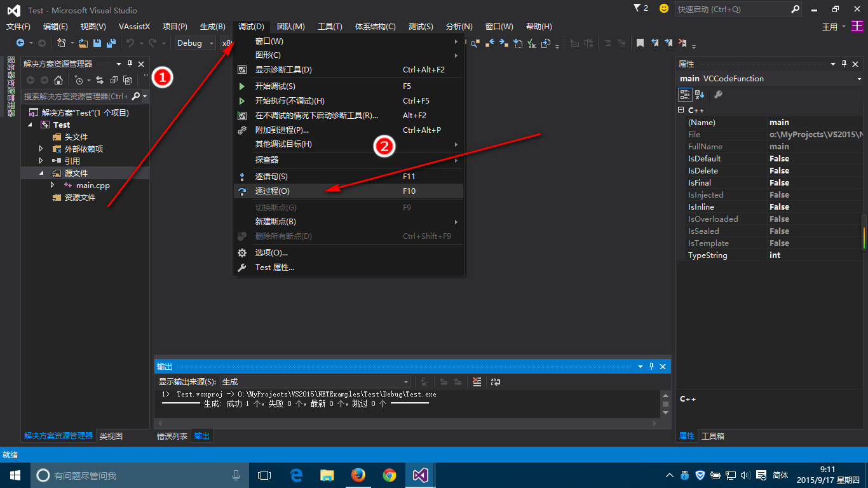The width and height of the screenshot is (868, 488).
Task: Click Test 属性... menu entry
Action: [349, 268]
